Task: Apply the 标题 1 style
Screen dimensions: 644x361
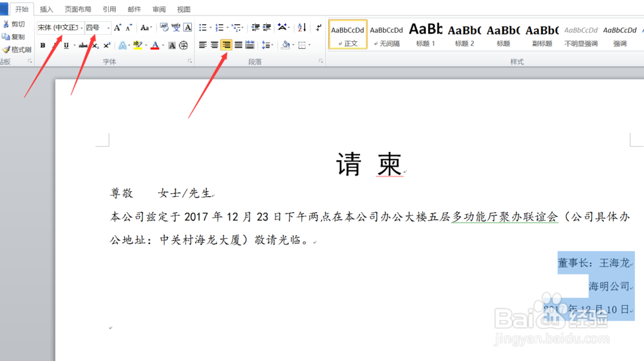Action: click(x=426, y=35)
